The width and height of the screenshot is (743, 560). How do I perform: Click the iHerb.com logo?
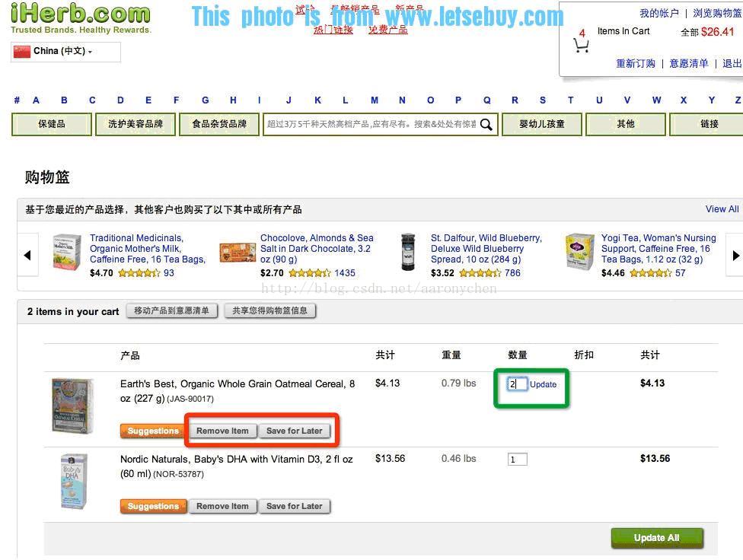click(81, 17)
